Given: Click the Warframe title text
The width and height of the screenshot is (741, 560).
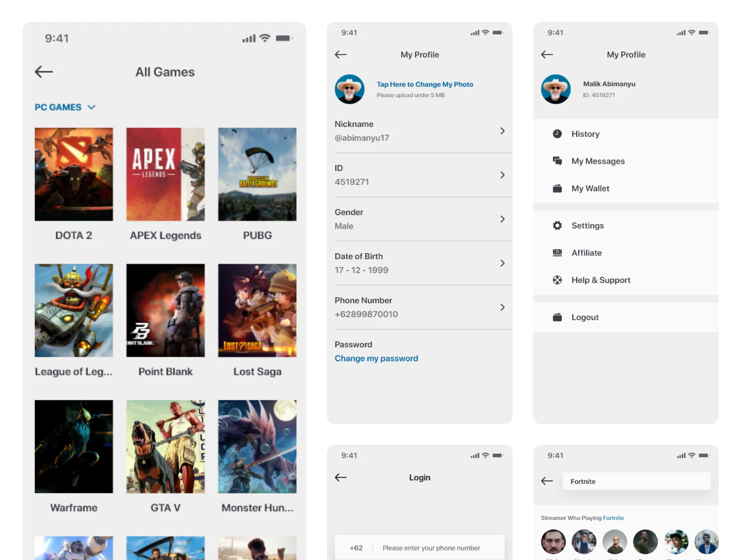Looking at the screenshot, I should [x=74, y=508].
